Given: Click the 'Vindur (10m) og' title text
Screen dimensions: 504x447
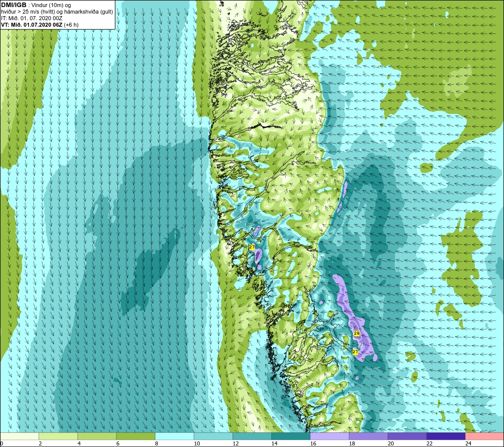Looking at the screenshot, I should pos(50,5).
